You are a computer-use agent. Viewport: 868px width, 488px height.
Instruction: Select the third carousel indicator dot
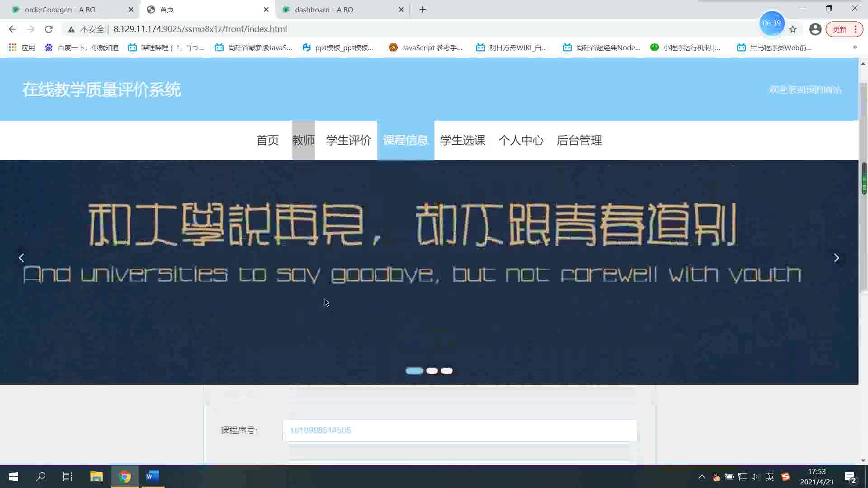pyautogui.click(x=447, y=371)
